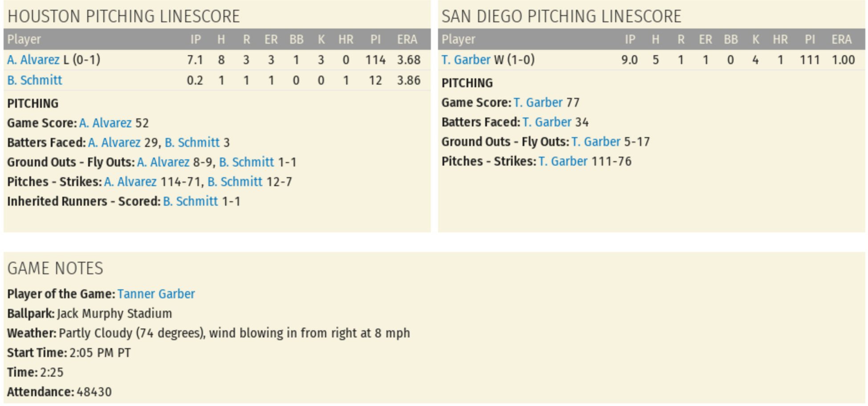This screenshot has height=406, width=868.
Task: Select B. Schmitt link in Houston Batters Faced
Action: [x=192, y=142]
